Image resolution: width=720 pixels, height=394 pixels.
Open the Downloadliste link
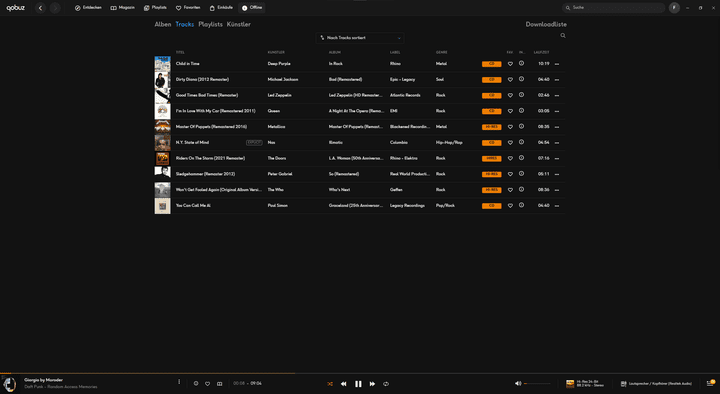point(546,24)
